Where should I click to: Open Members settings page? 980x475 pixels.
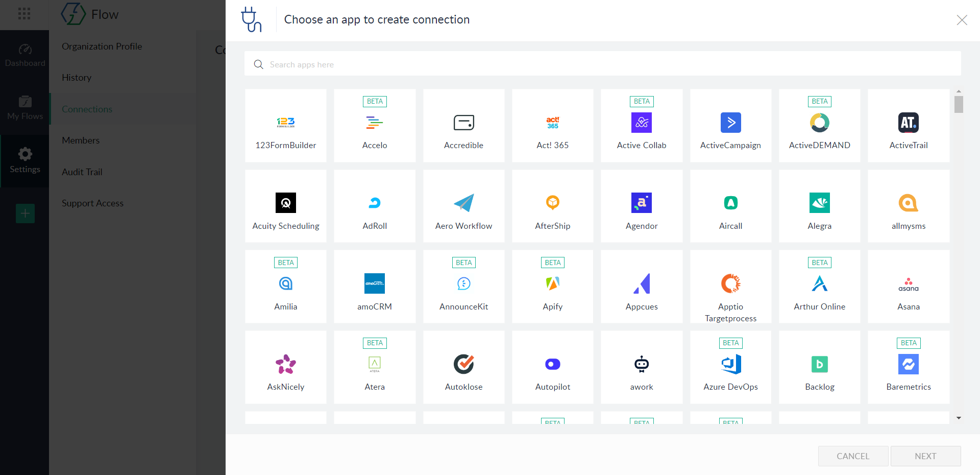pyautogui.click(x=81, y=140)
